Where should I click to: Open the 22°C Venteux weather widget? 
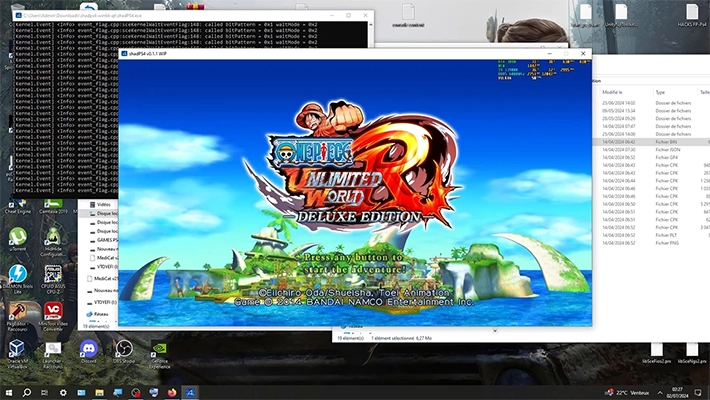tap(628, 393)
